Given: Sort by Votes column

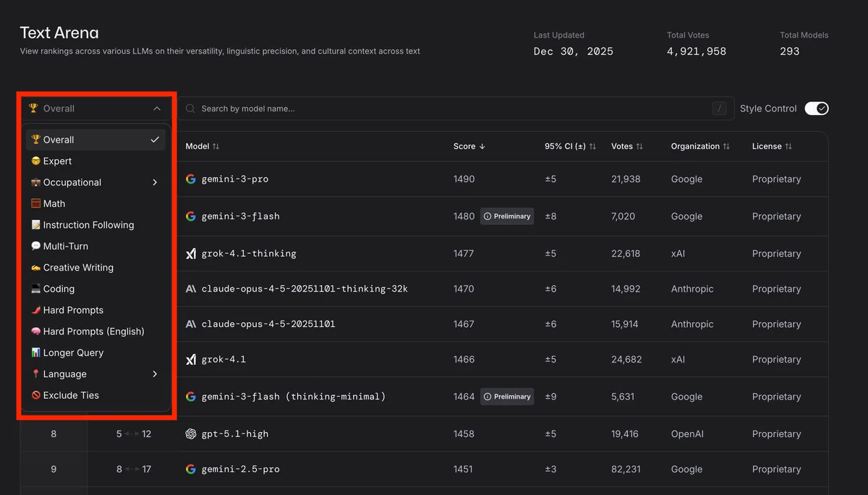Looking at the screenshot, I should 627,146.
